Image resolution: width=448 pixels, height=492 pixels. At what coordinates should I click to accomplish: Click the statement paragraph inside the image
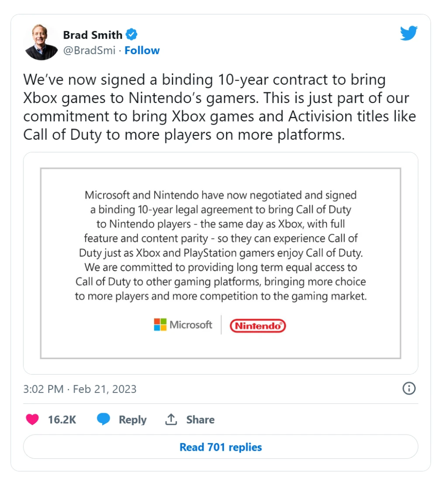pyautogui.click(x=220, y=246)
